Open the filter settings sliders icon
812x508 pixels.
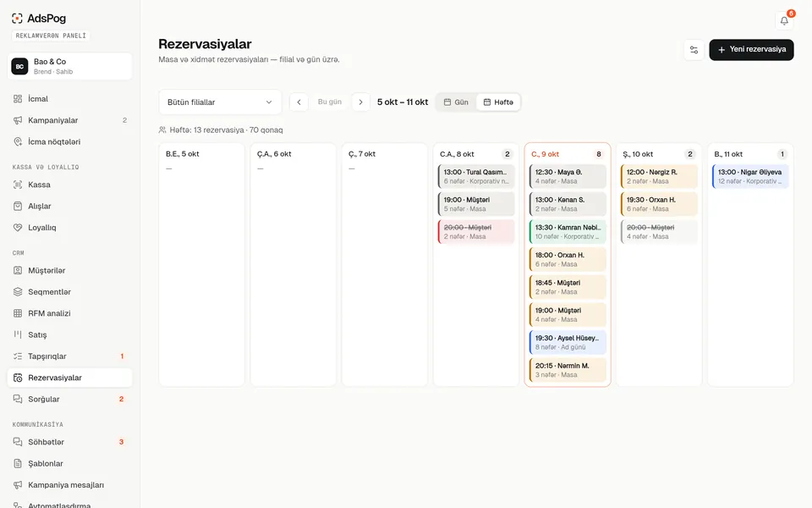694,50
